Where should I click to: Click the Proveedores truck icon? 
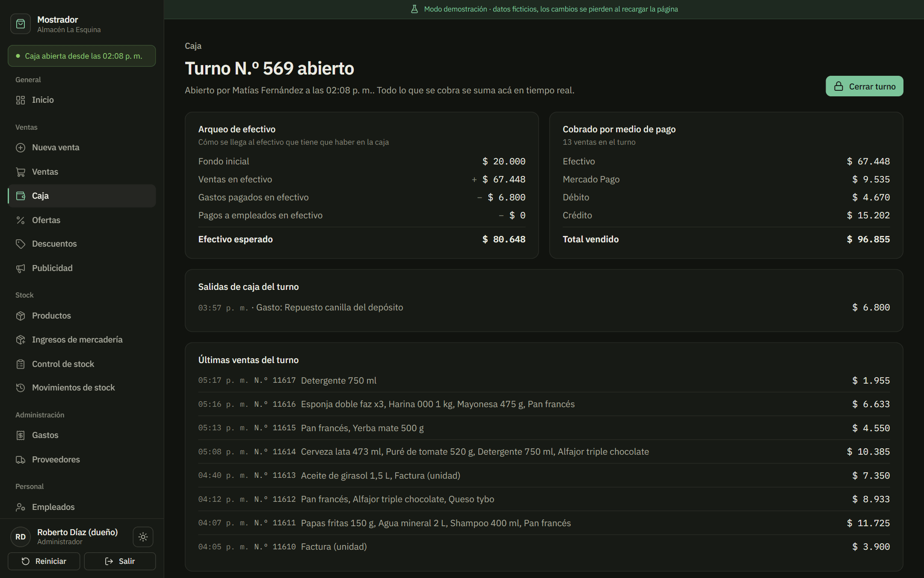tap(21, 459)
